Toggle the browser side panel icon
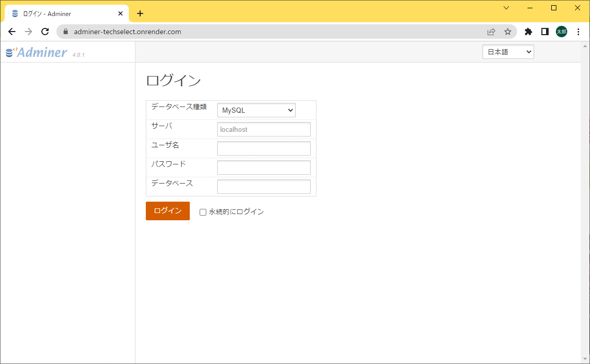Viewport: 590px width, 364px height. (545, 32)
